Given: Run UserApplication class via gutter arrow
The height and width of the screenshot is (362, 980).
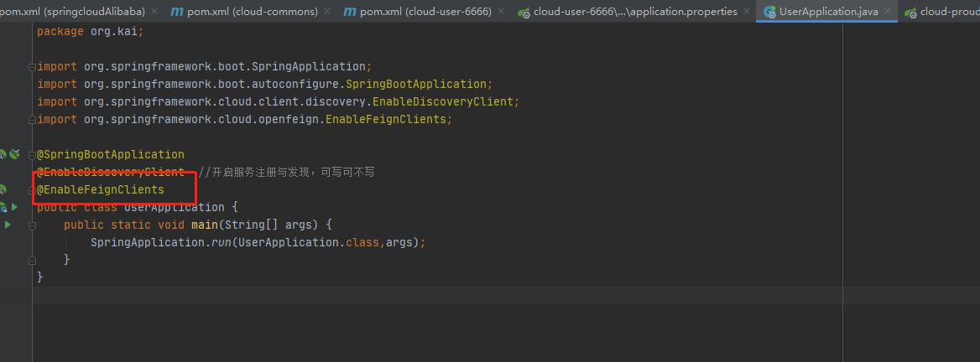Looking at the screenshot, I should coord(14,207).
